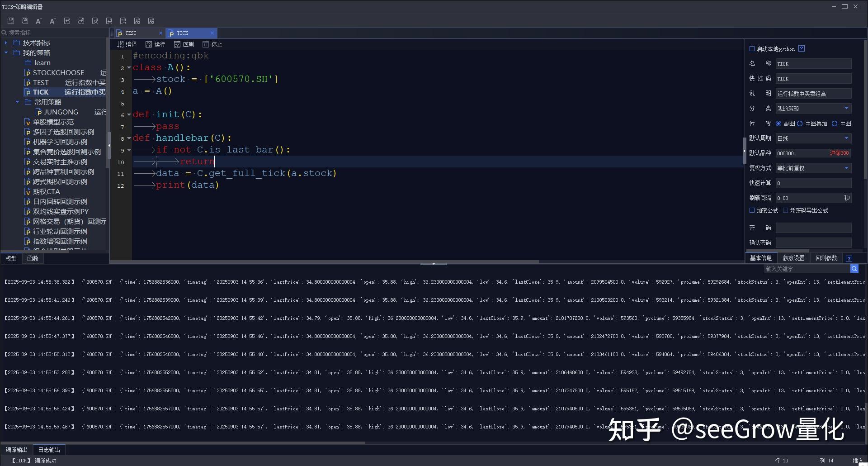Open the 参数设置 tab in right panel

793,257
